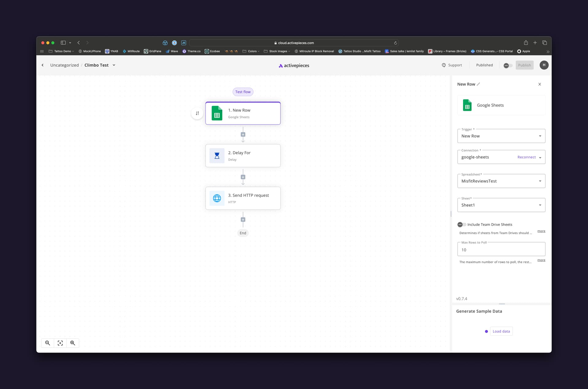Open the Climbo Test flow name chevron
Image resolution: width=588 pixels, height=389 pixels.
point(114,65)
